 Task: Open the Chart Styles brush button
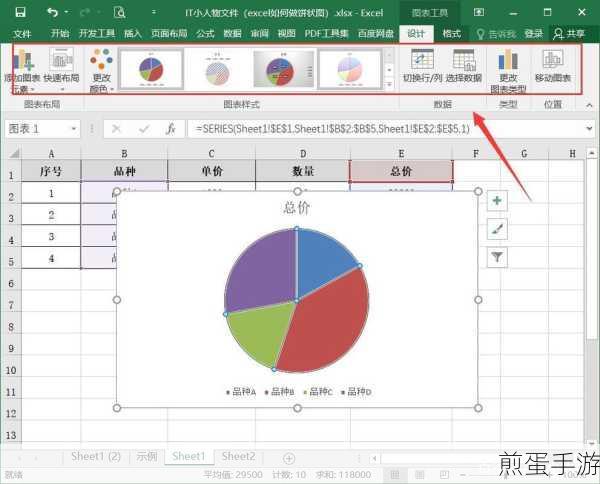[497, 229]
